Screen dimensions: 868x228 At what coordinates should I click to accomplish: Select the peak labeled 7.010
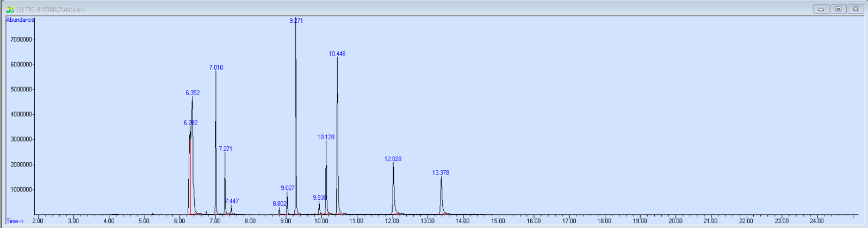coord(216,67)
